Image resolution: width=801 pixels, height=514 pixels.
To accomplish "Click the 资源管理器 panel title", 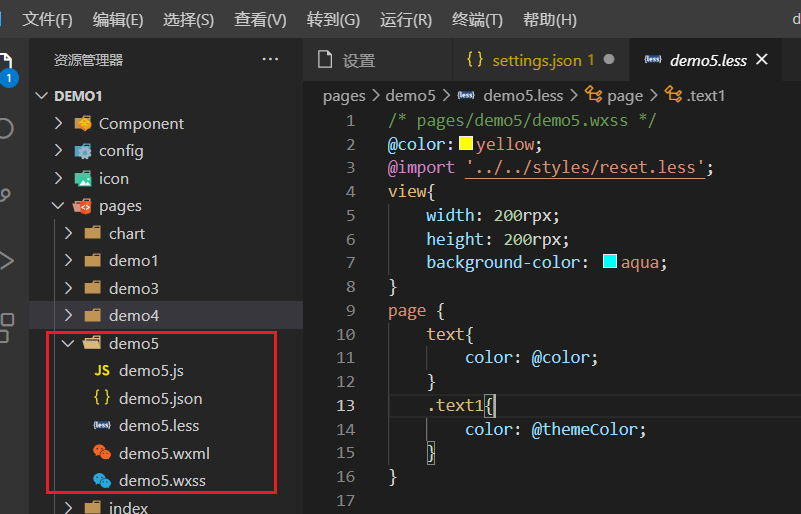I will (x=88, y=60).
